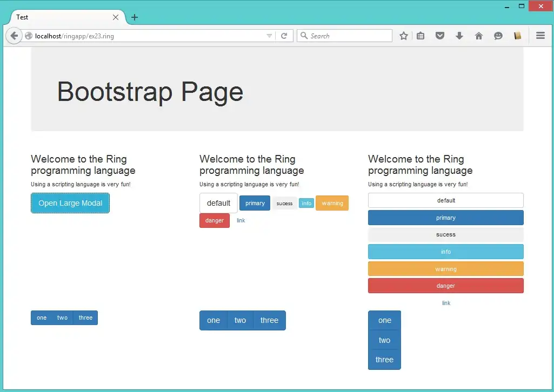Click the small light-blue info button
554x392 pixels.
[306, 204]
